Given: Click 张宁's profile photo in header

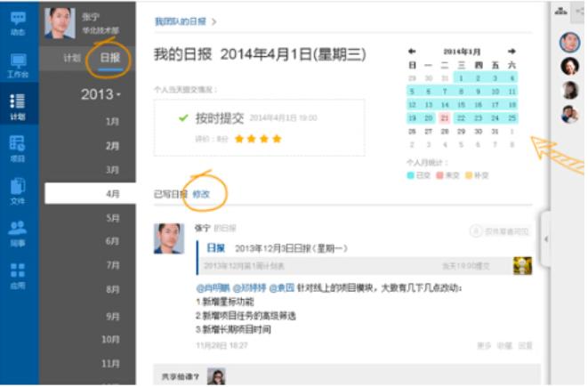Looking at the screenshot, I should [60, 23].
